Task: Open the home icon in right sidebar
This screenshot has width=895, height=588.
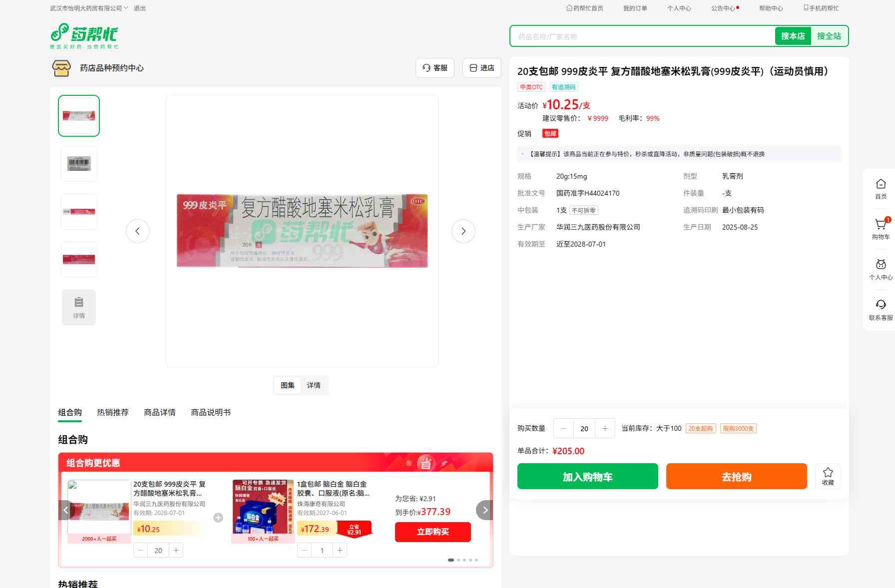Action: (x=881, y=185)
